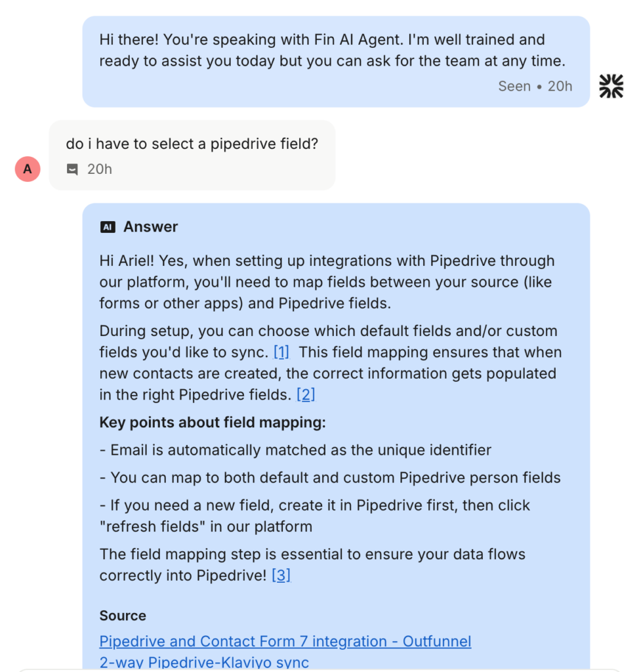The image size is (639, 672).
Task: Click the "Source" heading
Action: (123, 616)
